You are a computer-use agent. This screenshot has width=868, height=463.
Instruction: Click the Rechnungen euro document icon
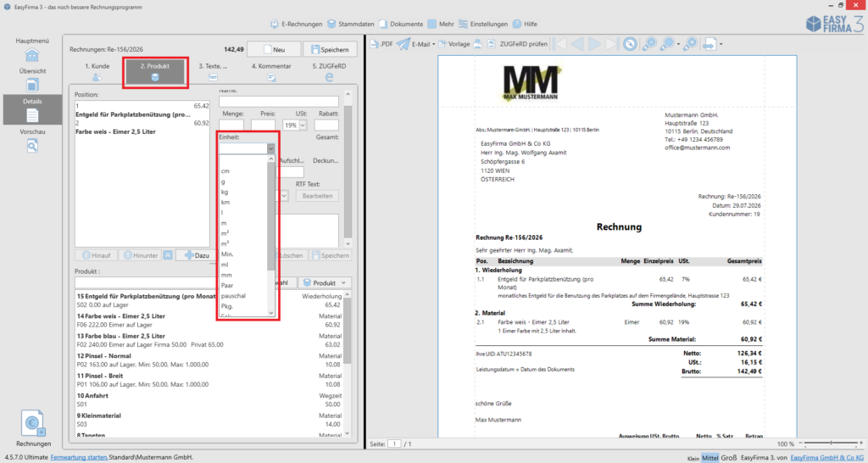coord(33,423)
